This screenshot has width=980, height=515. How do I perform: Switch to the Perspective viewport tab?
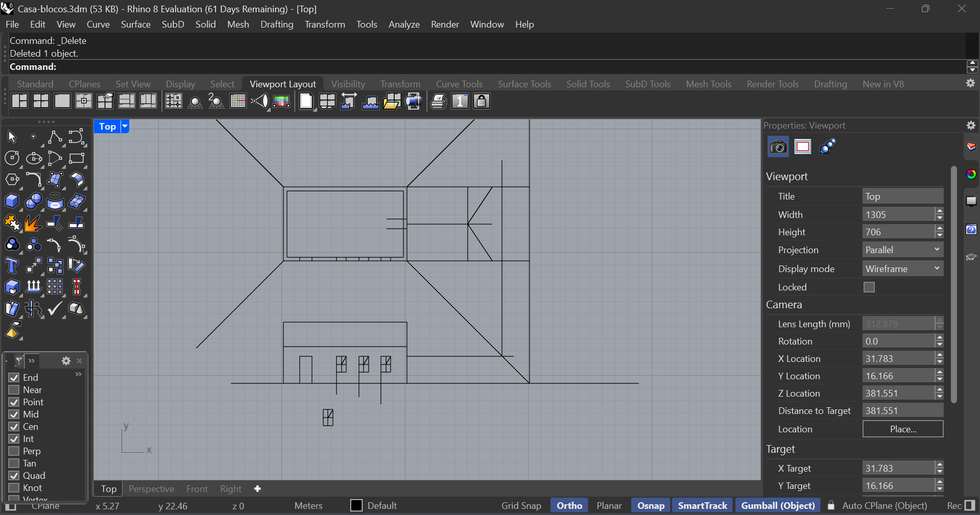tap(151, 489)
